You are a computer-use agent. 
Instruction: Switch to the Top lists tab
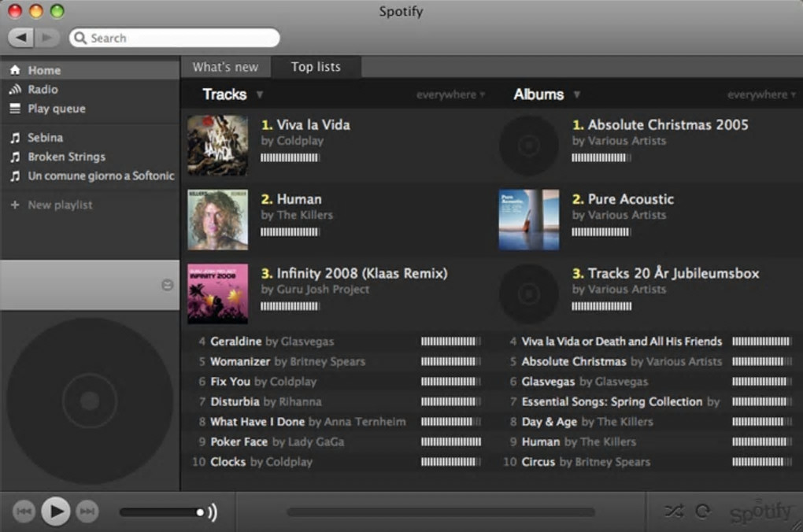click(x=316, y=67)
